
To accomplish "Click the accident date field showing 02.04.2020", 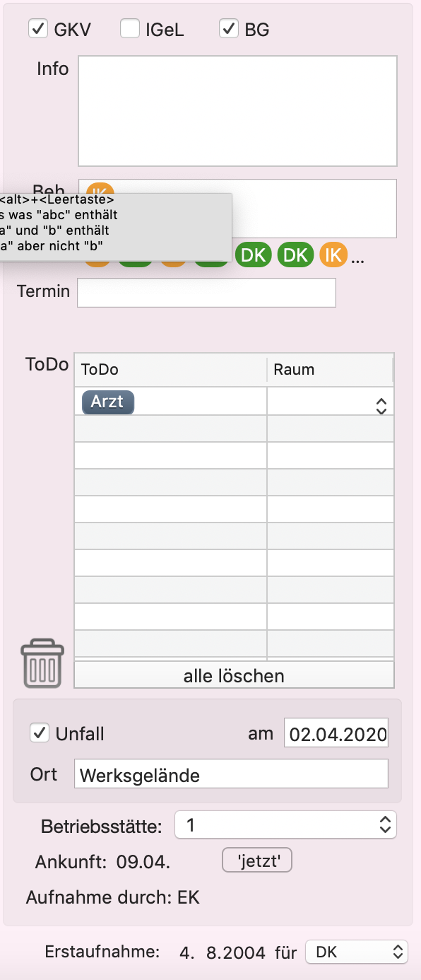I will 336,733.
